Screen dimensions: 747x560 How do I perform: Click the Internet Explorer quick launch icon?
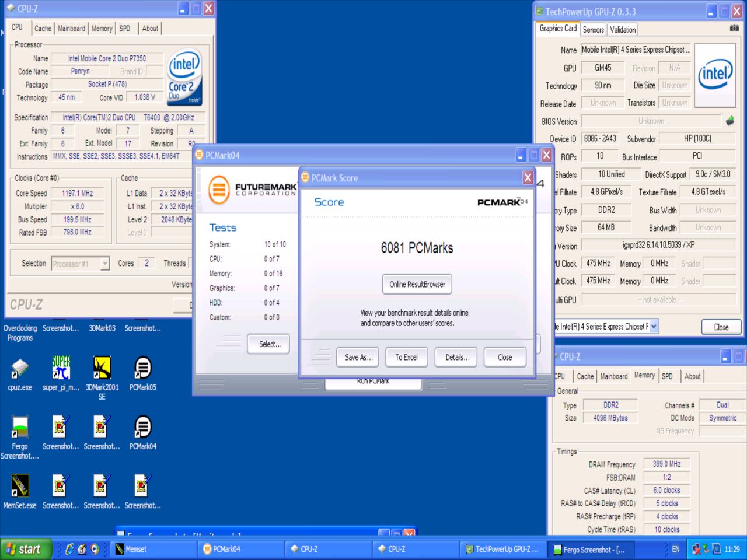pyautogui.click(x=70, y=549)
